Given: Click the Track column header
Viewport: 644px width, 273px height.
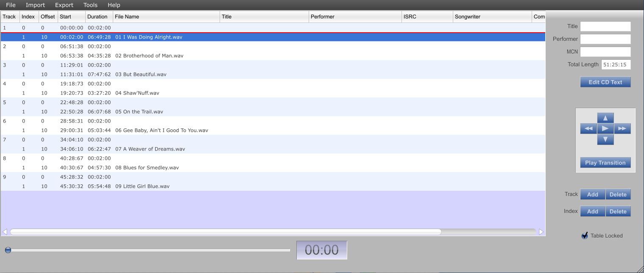Looking at the screenshot, I should click(x=10, y=17).
